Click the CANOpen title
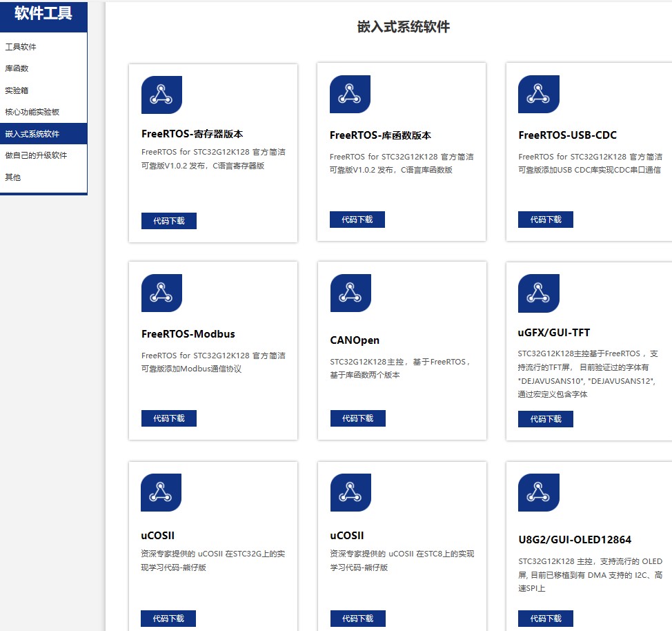 coord(355,340)
